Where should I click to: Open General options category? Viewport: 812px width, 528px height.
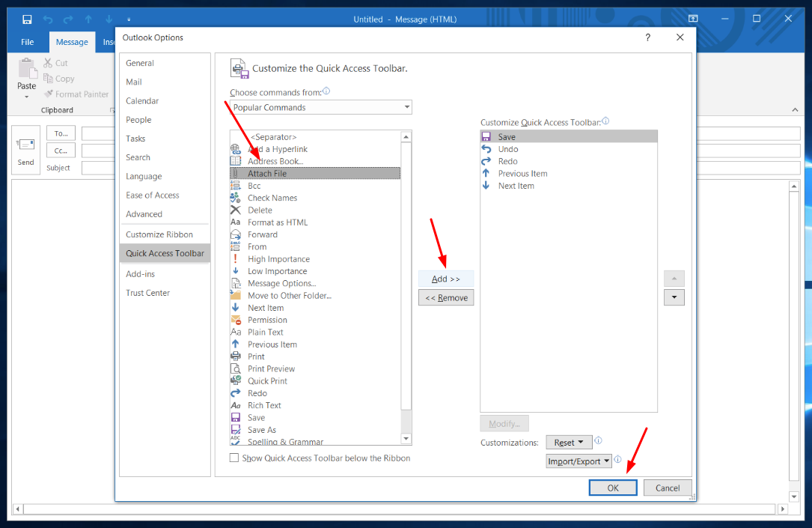coord(140,63)
